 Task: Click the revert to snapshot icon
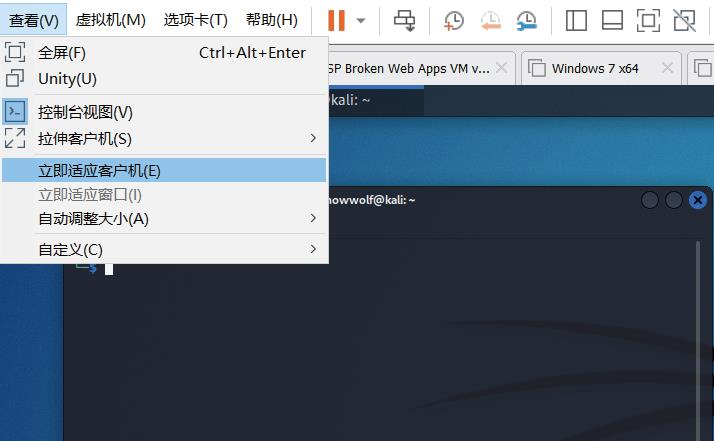[x=490, y=21]
